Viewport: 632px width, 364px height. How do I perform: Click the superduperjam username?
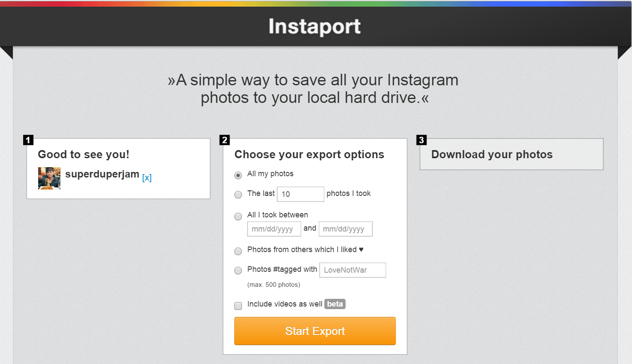pyautogui.click(x=102, y=174)
